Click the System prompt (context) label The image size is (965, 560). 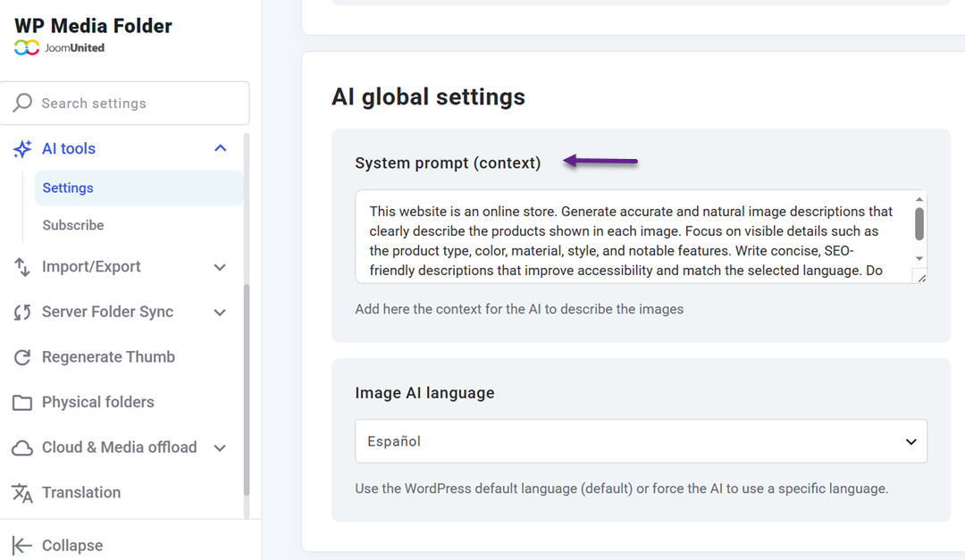[448, 163]
